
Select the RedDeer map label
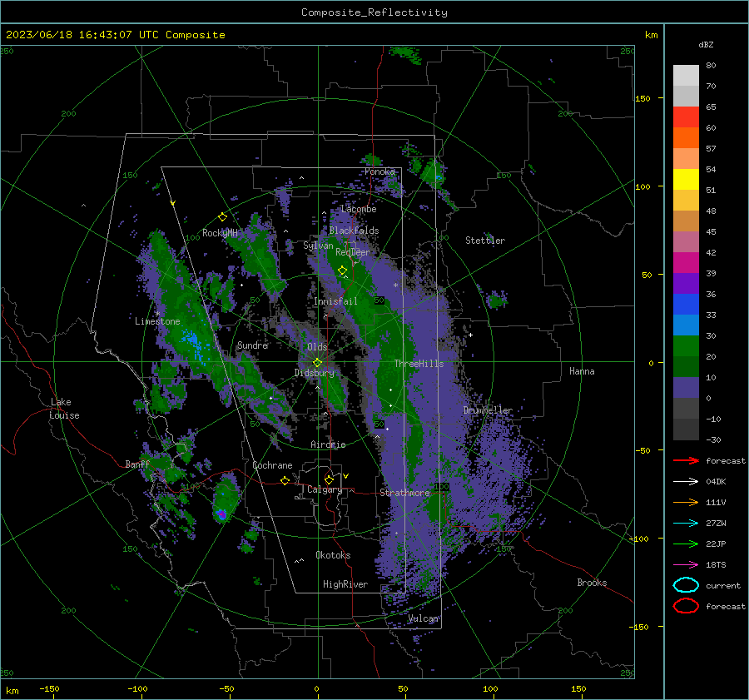(353, 252)
